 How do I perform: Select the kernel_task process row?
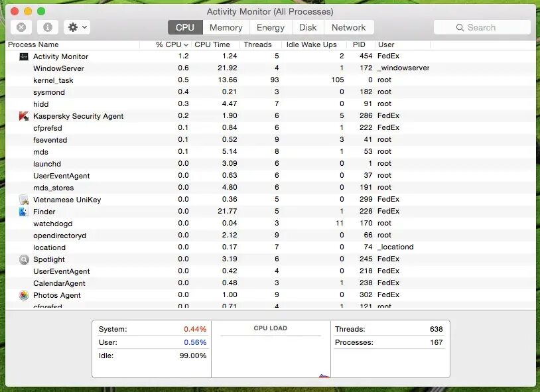coord(271,80)
